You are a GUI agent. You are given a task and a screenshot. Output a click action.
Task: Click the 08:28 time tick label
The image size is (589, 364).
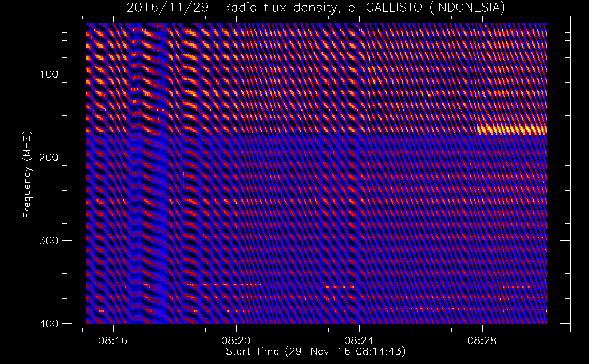pos(482,341)
